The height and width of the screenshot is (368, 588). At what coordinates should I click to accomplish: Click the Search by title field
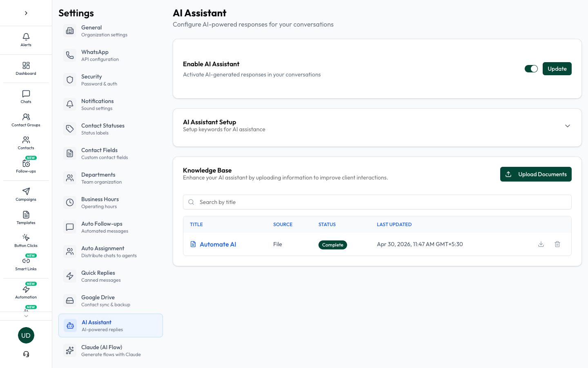(x=377, y=202)
